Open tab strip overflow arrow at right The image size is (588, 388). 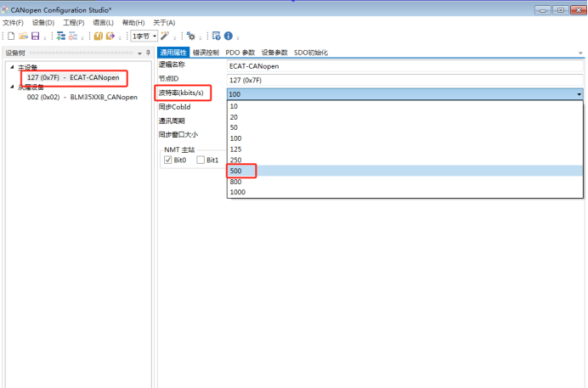pos(580,53)
